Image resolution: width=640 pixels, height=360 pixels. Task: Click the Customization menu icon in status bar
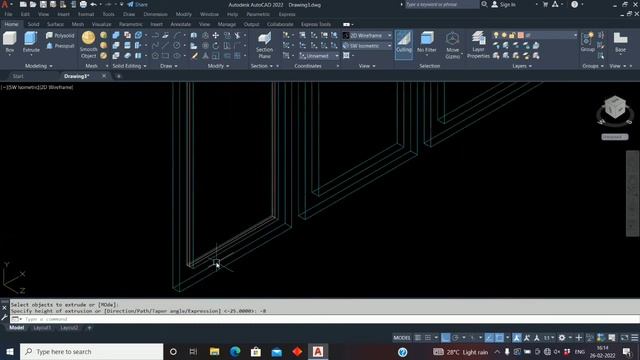click(x=635, y=338)
